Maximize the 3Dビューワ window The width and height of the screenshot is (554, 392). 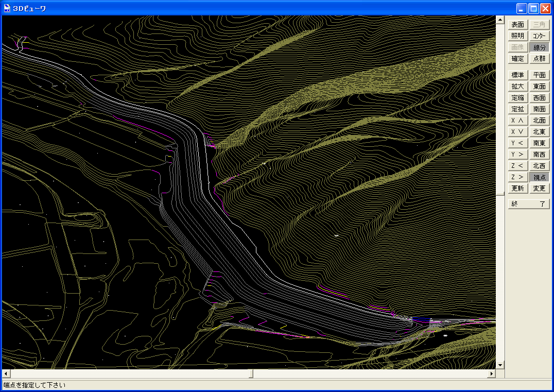533,8
